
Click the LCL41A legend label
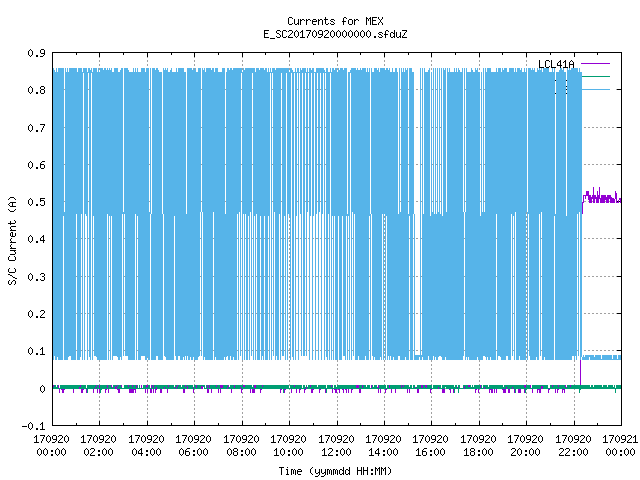click(556, 64)
